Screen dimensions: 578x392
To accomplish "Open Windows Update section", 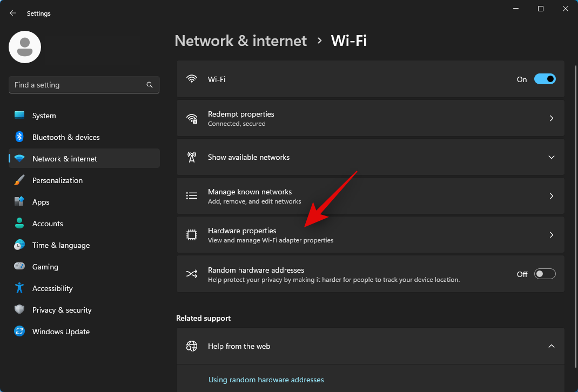I will (61, 332).
